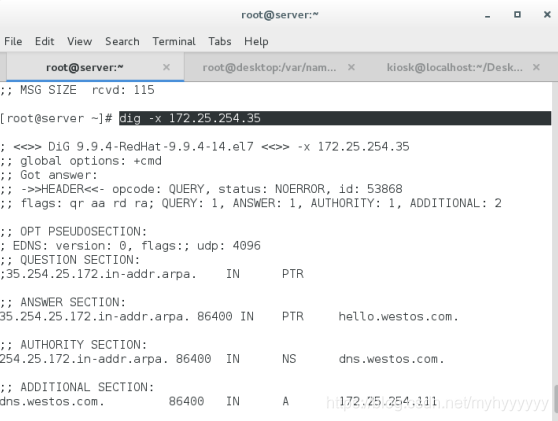Screen dimensions: 558x421
Task: Open the Search menu
Action: (122, 41)
